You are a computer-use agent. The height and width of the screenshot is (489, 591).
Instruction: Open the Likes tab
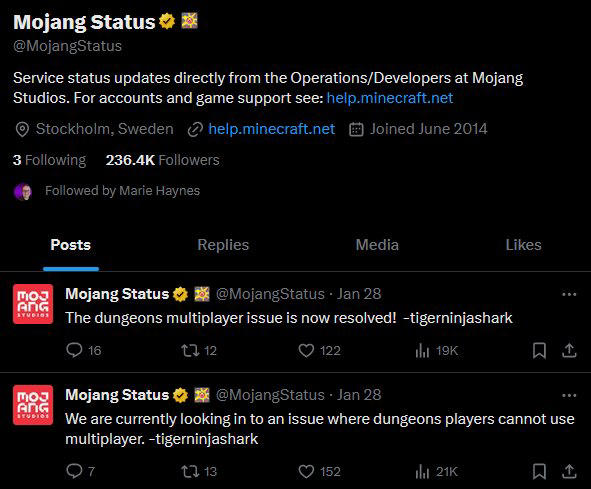(524, 245)
